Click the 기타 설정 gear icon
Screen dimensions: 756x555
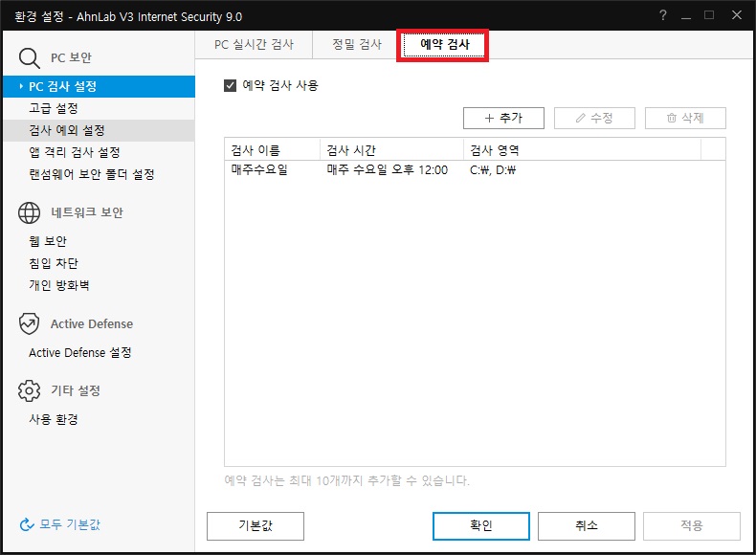29,390
